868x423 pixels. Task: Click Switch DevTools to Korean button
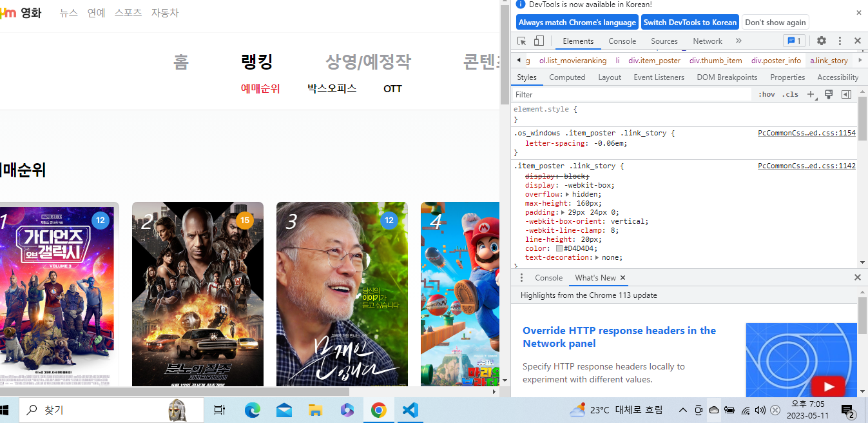point(690,22)
